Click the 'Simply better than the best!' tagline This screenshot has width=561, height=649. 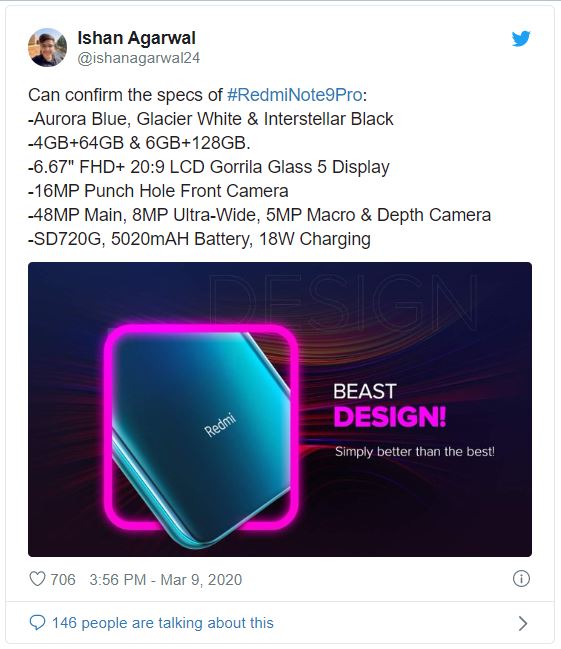415,451
